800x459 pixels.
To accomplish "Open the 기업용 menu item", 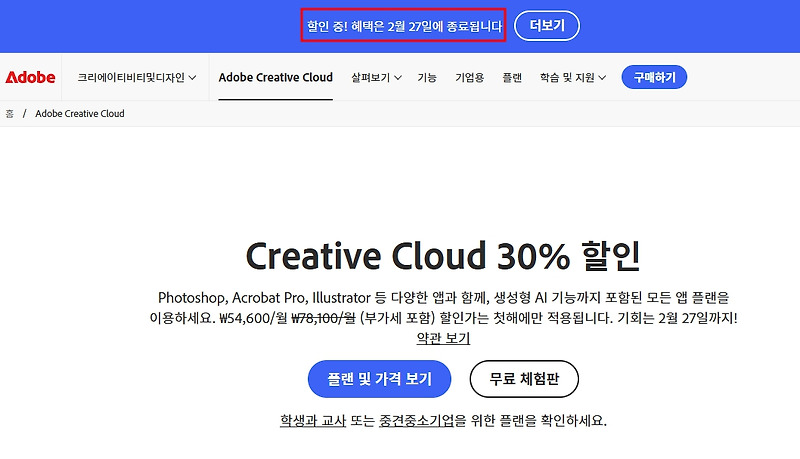I will coord(469,78).
